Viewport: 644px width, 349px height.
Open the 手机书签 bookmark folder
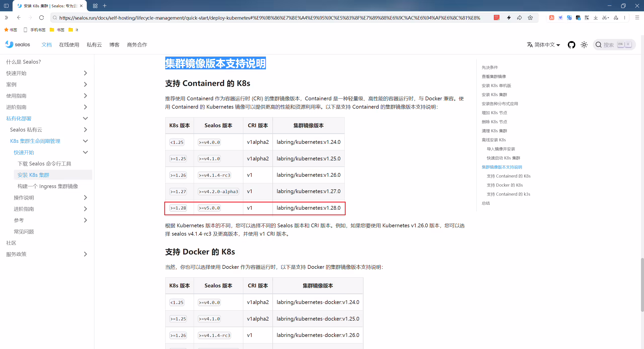[x=34, y=30]
